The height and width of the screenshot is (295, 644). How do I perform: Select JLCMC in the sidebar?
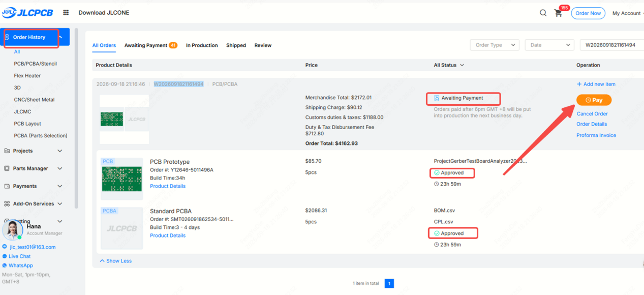coord(22,111)
